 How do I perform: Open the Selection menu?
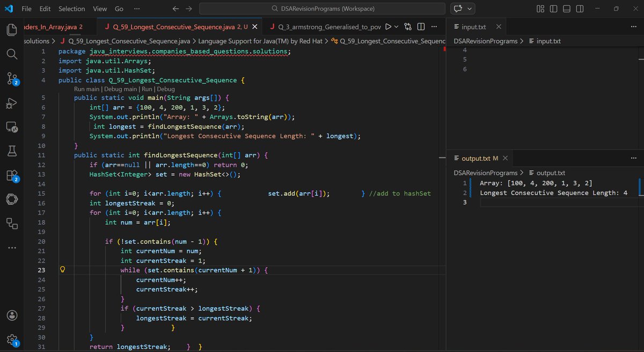[72, 9]
